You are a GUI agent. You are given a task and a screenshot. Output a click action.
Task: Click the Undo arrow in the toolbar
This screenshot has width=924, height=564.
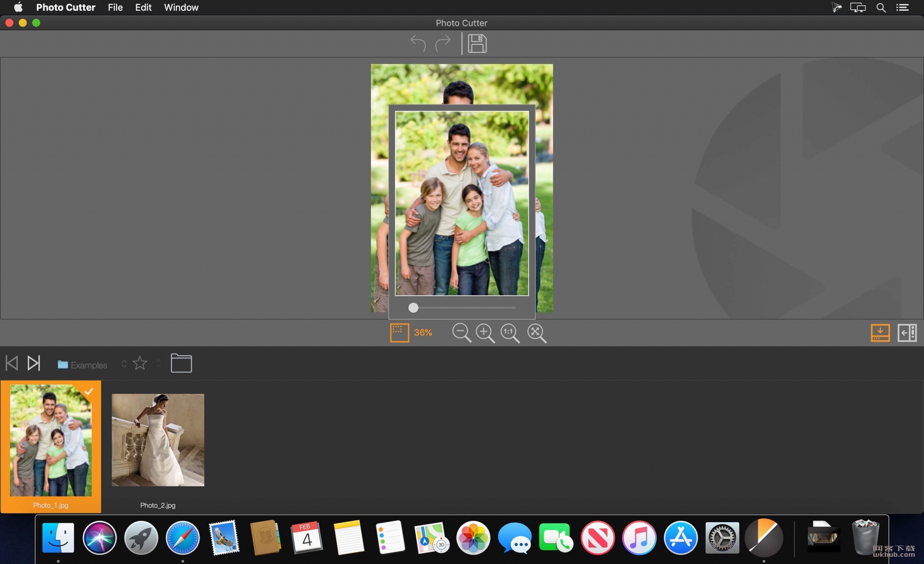[x=418, y=44]
